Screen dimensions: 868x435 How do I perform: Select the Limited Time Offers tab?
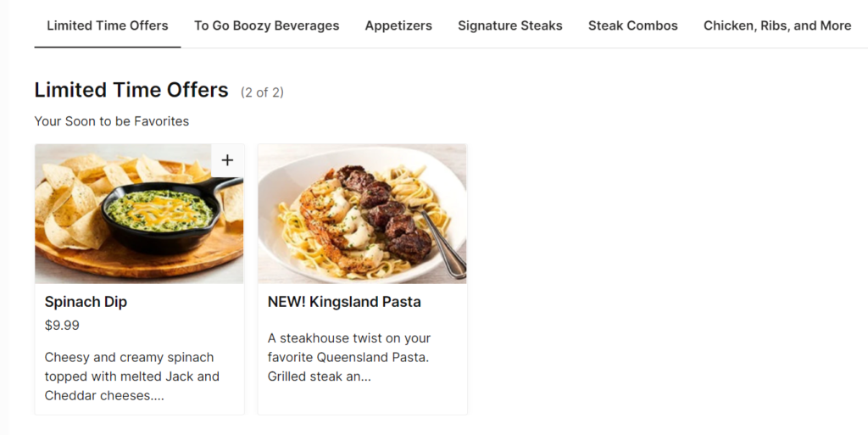[x=108, y=25]
